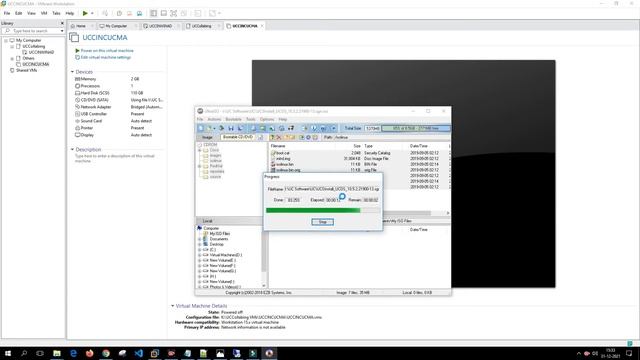The width and height of the screenshot is (640, 360).
Task: Expand the Cisco folder in UltraISO image tree
Action: [x=200, y=150]
